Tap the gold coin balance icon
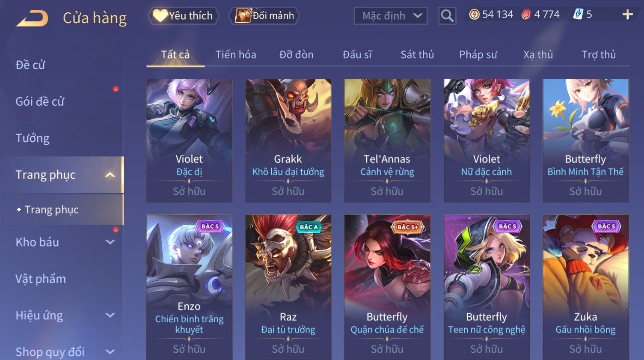644x360 pixels. coord(474,15)
